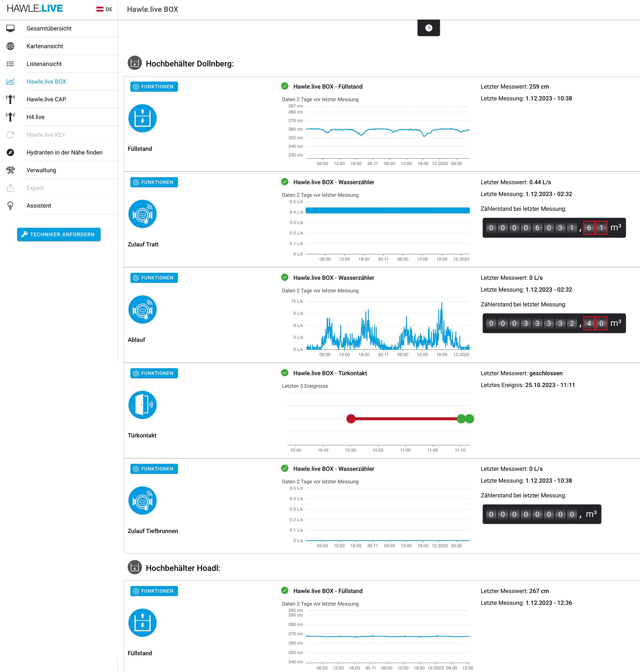Open Funktionen for Dollnberg Füllstand
640x672 pixels.
click(x=154, y=87)
